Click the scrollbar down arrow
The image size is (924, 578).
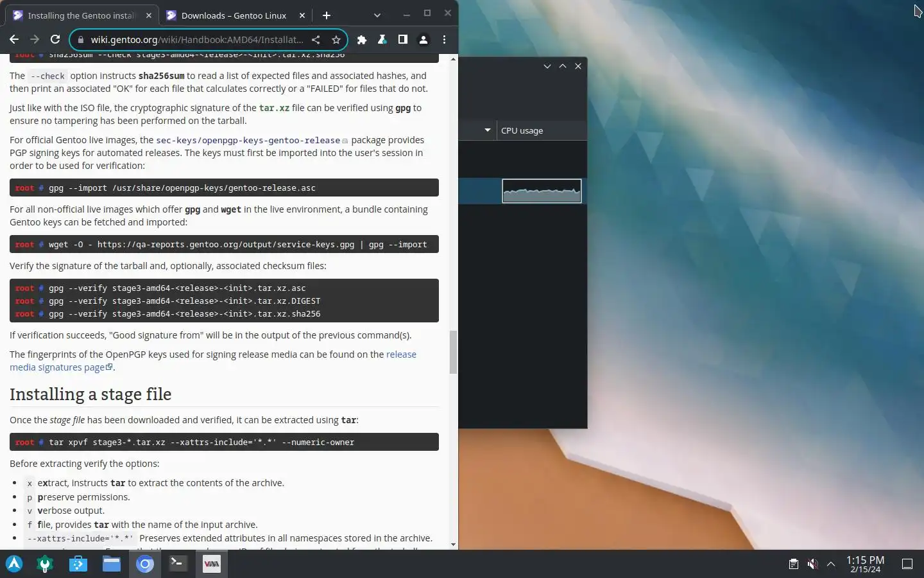tap(454, 545)
